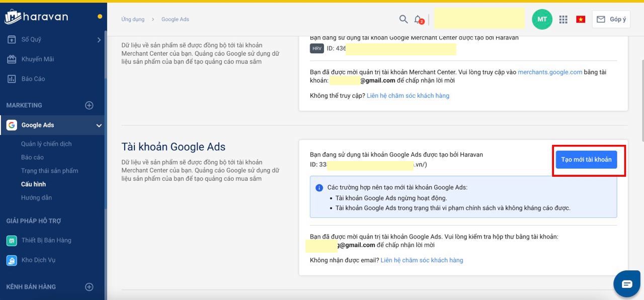
Task: Click the MT user avatar
Action: click(x=542, y=19)
